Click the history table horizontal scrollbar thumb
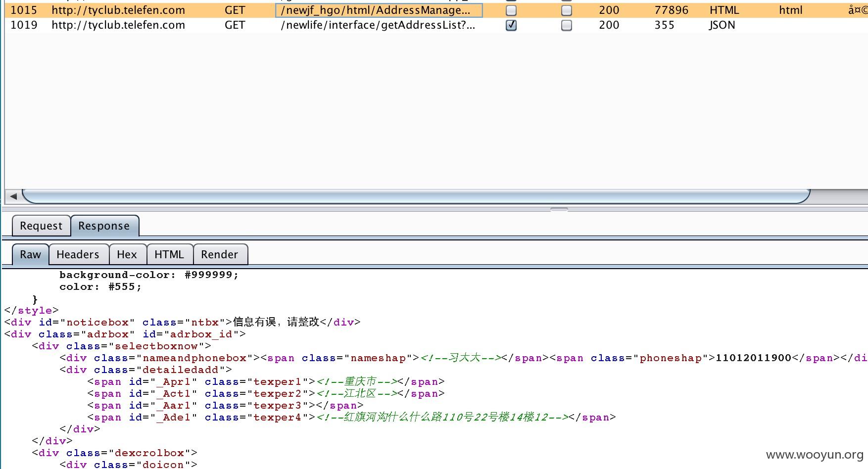 (x=416, y=196)
